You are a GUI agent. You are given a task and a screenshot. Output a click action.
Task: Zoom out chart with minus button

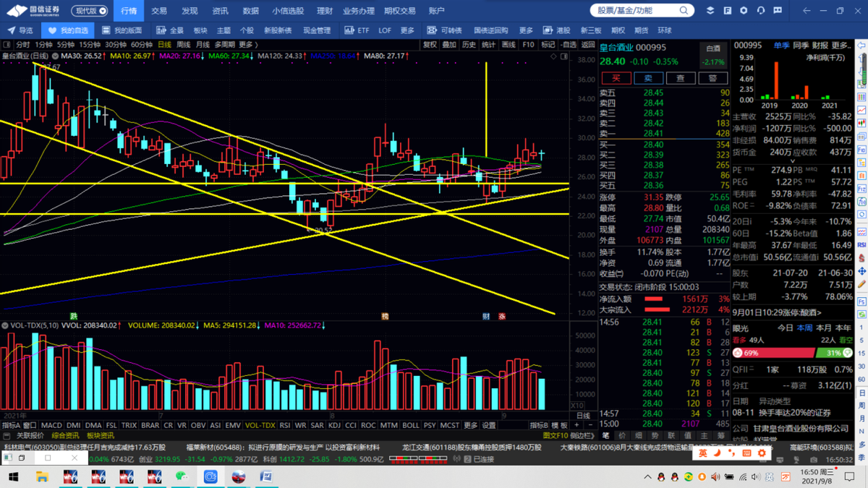pyautogui.click(x=590, y=426)
